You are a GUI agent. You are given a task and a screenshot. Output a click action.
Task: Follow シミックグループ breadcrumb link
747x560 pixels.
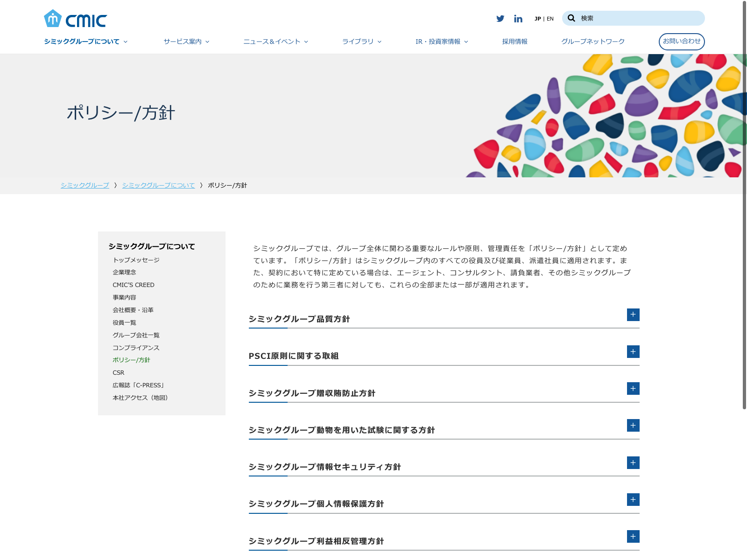coord(85,185)
